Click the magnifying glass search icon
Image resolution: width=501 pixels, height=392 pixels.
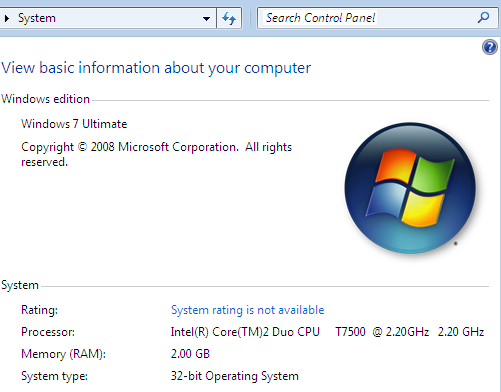point(483,17)
